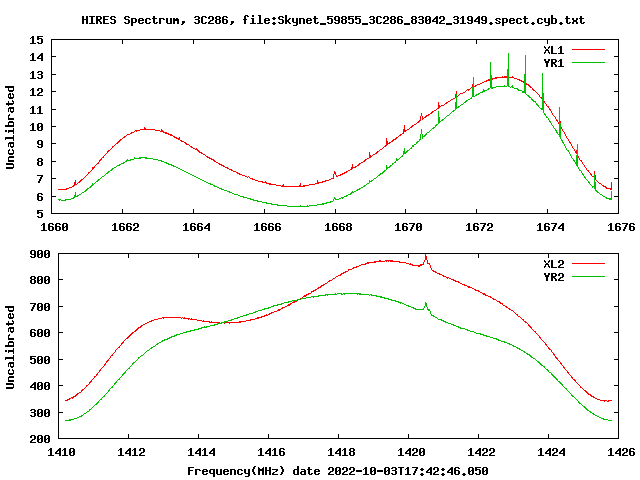Click the 1426 x-axis tick label
This screenshot has height=480, width=640.
(x=622, y=452)
